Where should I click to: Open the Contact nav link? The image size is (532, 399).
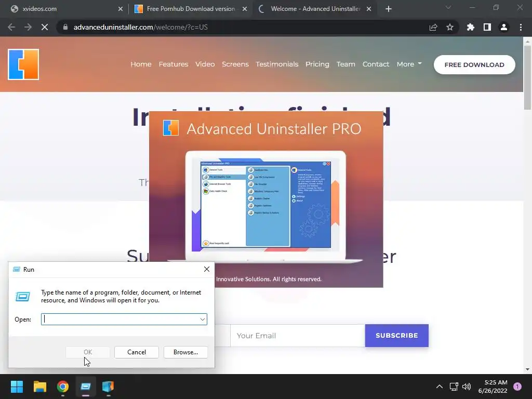(x=376, y=64)
